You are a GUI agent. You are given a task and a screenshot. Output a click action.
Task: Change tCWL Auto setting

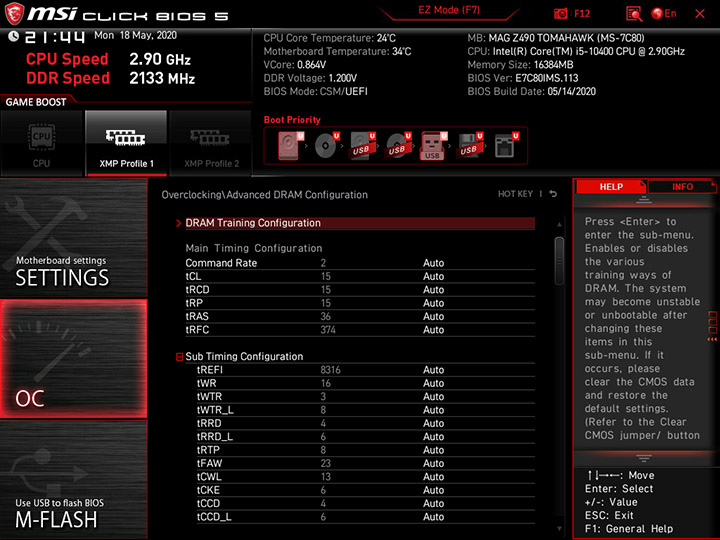coord(433,477)
